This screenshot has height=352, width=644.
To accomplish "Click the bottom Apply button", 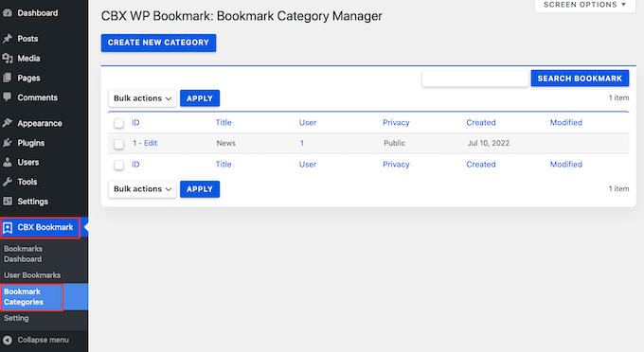I will coord(200,189).
